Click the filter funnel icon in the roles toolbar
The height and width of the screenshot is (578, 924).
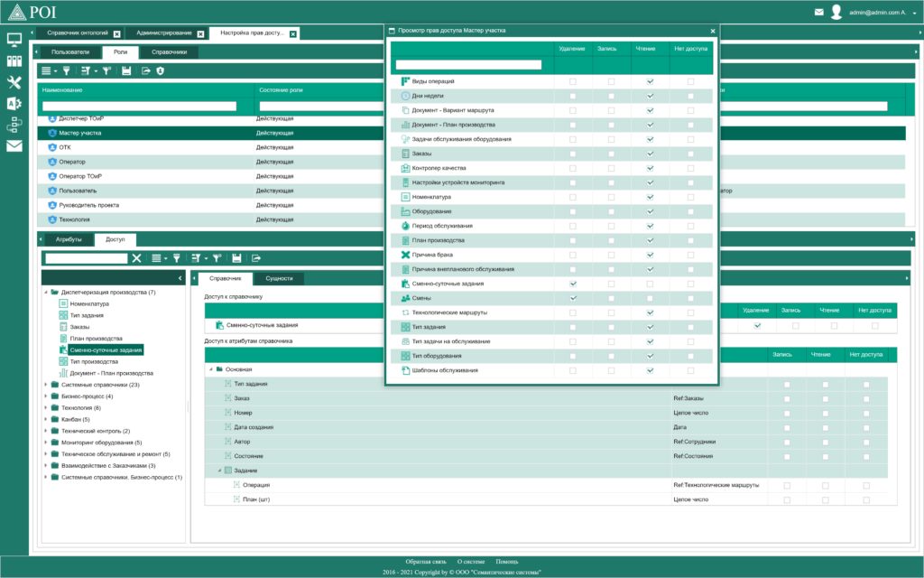click(67, 70)
